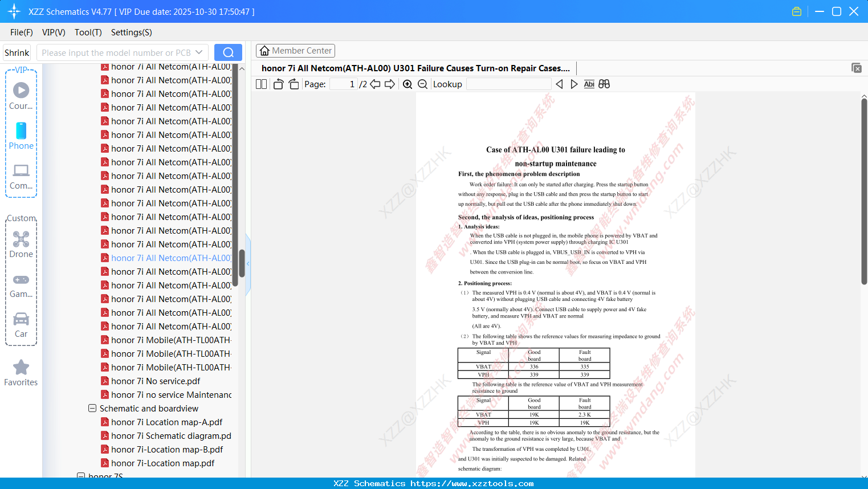
Task: Close the document viewer via top-right icon
Action: [857, 68]
